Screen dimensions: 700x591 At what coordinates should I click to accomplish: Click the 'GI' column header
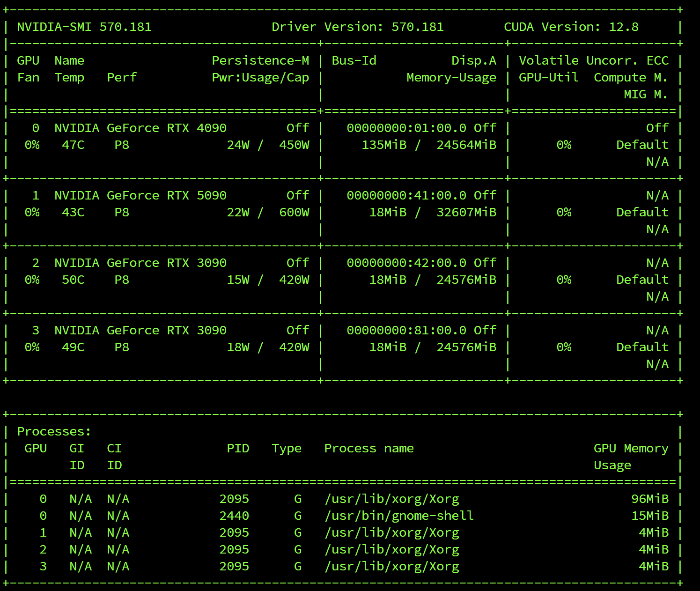click(77, 448)
